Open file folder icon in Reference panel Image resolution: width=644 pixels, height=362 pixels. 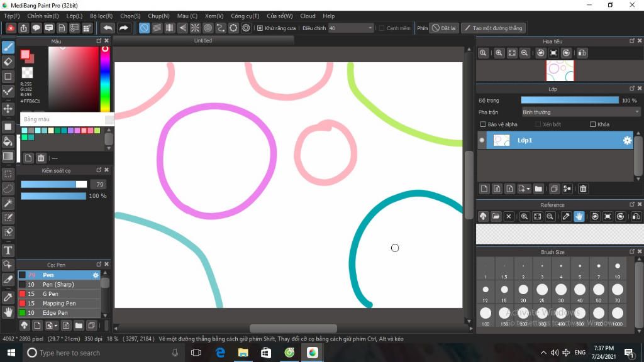(x=496, y=216)
